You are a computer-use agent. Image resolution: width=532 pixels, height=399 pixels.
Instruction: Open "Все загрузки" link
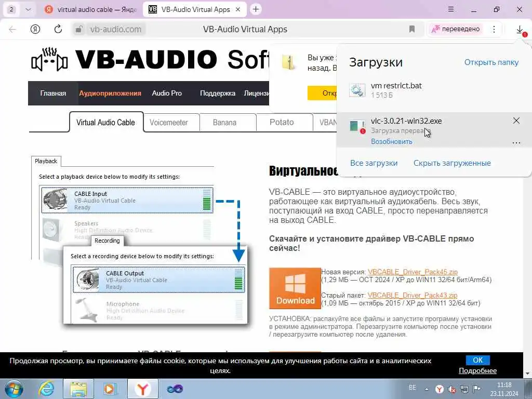point(374,163)
